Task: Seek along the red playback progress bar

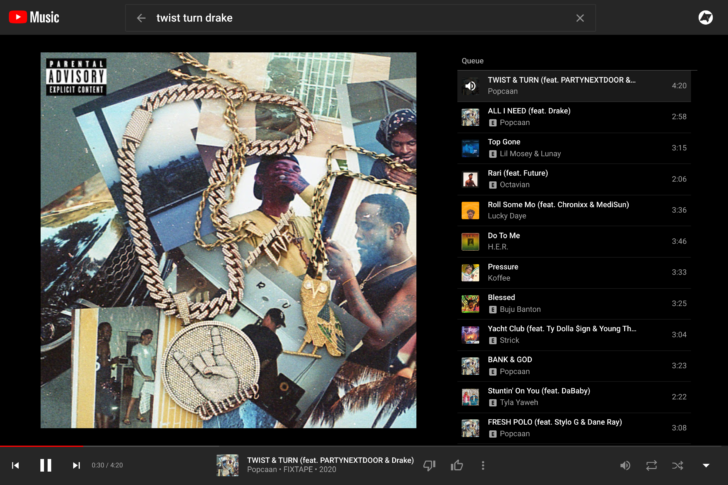Action: [364, 446]
